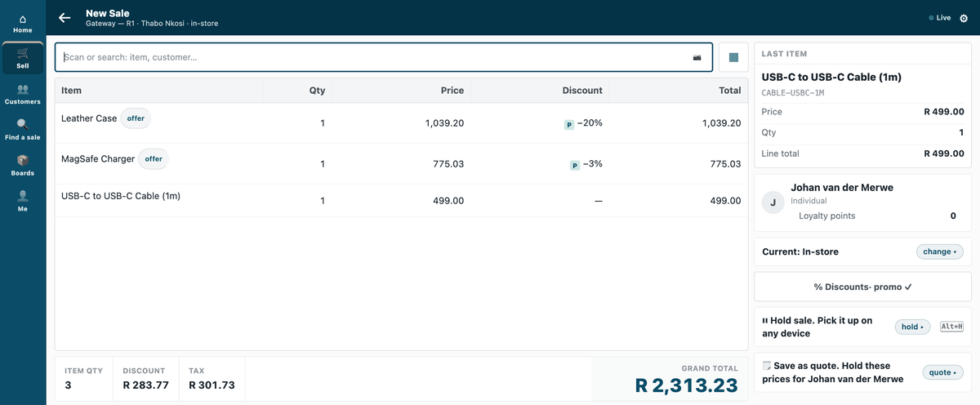The width and height of the screenshot is (980, 405).
Task: Click the customer name Johan van der Merwe
Action: [842, 187]
